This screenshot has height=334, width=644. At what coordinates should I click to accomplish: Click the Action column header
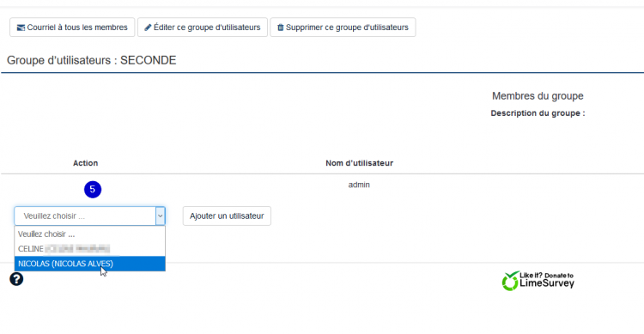coord(85,163)
